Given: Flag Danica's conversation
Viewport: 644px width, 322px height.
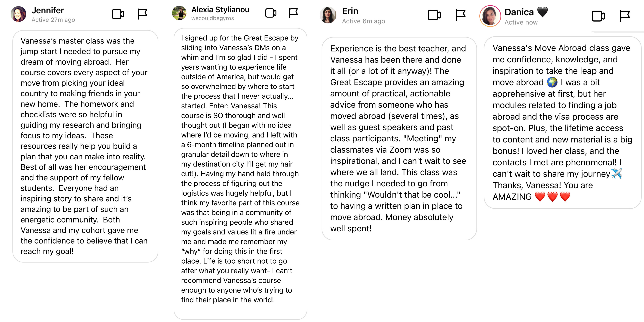Looking at the screenshot, I should (625, 16).
